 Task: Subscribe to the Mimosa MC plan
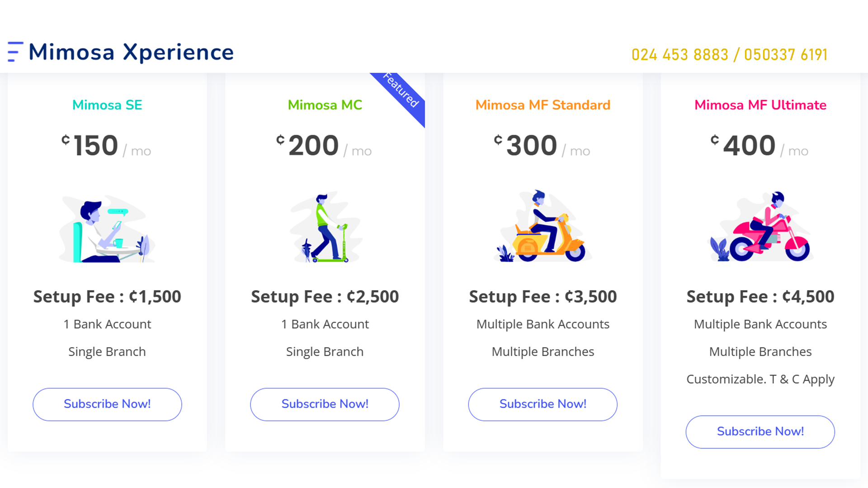(325, 404)
